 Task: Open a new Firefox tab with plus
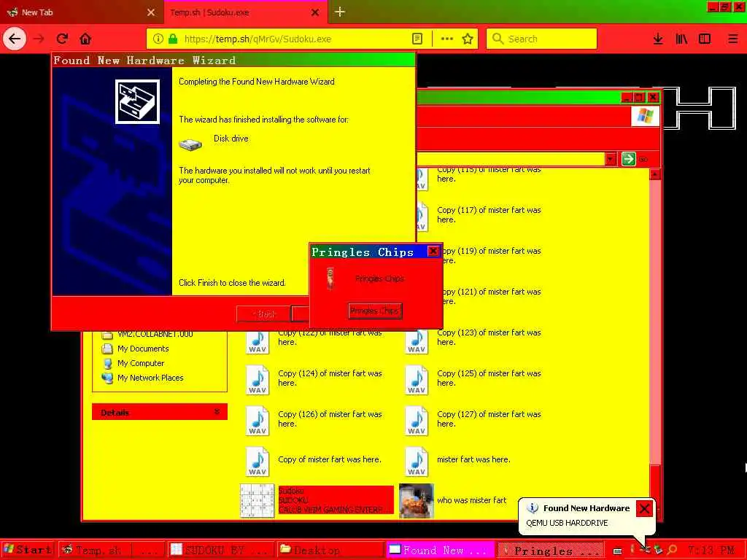[x=340, y=12]
